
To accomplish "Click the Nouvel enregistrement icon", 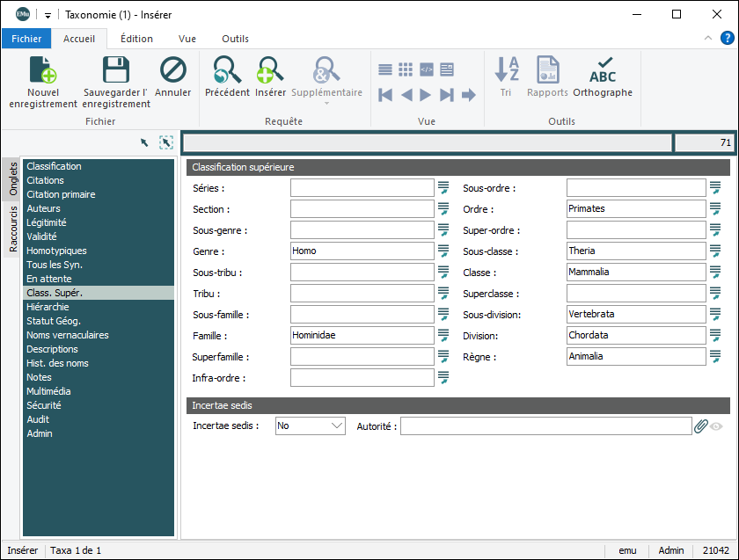I will [x=42, y=70].
